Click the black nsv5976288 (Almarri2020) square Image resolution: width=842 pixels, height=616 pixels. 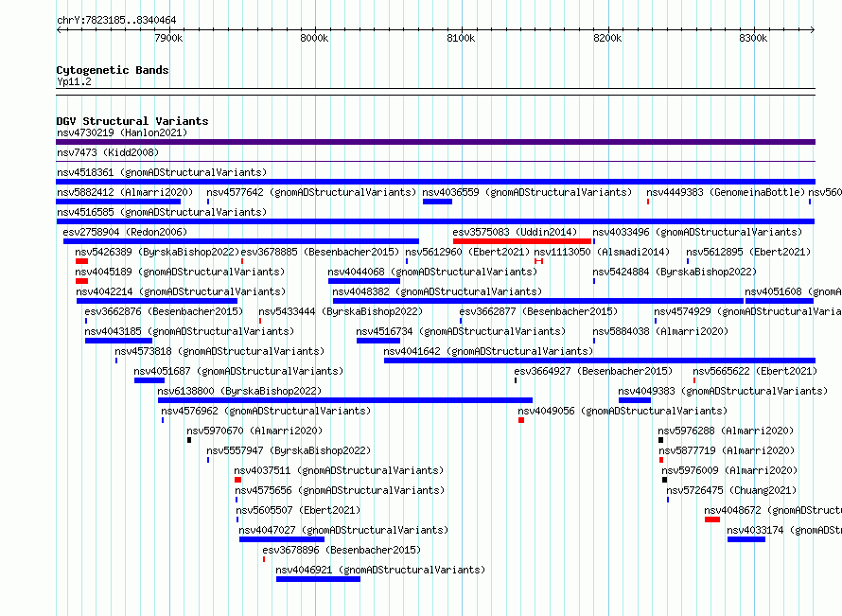[660, 440]
